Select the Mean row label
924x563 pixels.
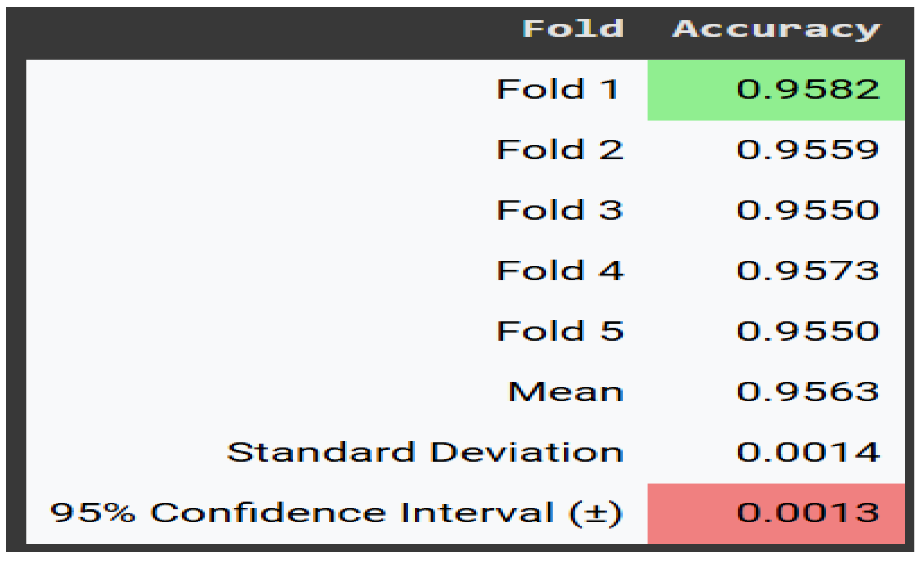[565, 392]
